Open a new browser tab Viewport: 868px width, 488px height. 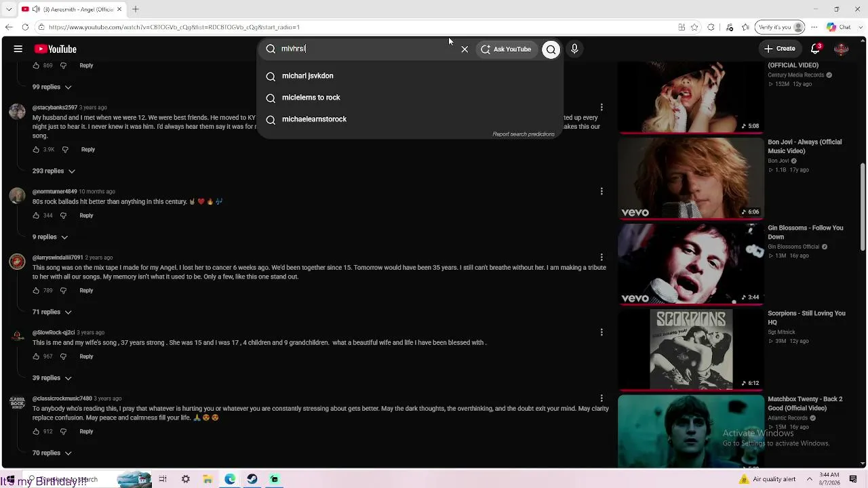click(136, 9)
